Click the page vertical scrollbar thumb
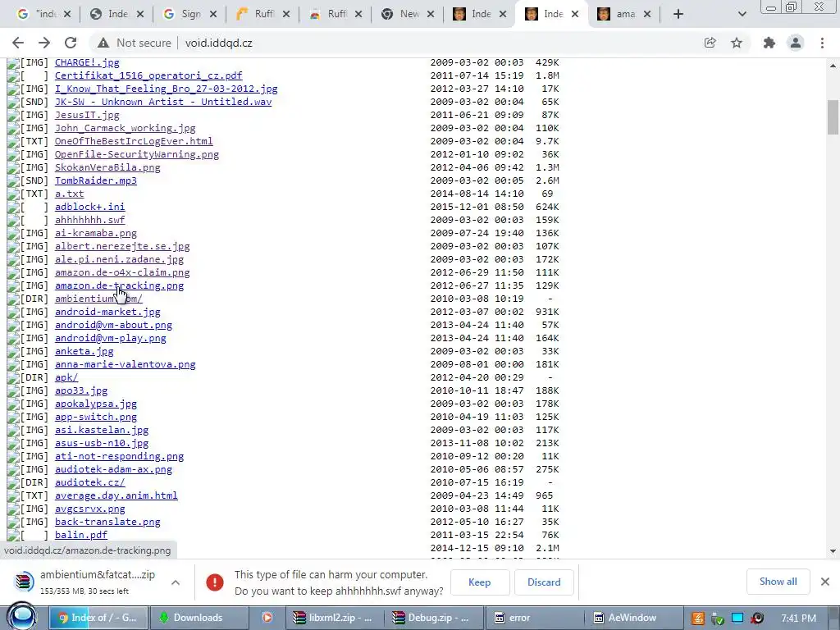Viewport: 840px width, 630px height. click(833, 116)
